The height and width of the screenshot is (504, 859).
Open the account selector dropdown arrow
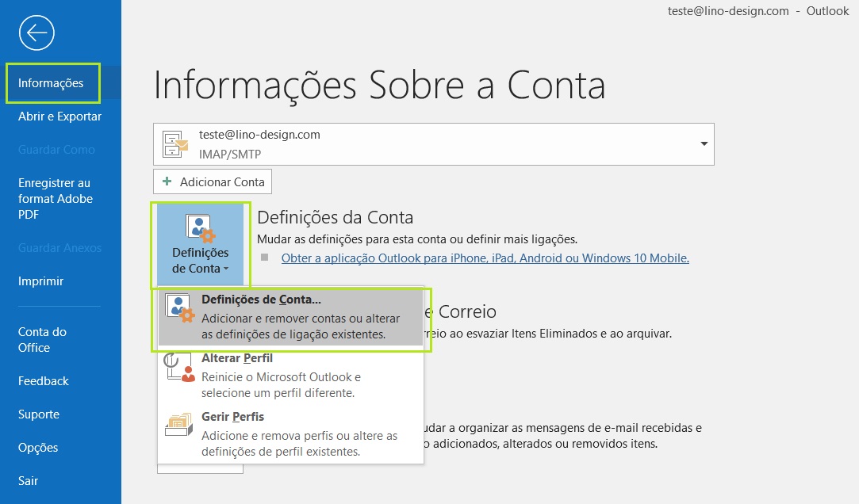[704, 144]
